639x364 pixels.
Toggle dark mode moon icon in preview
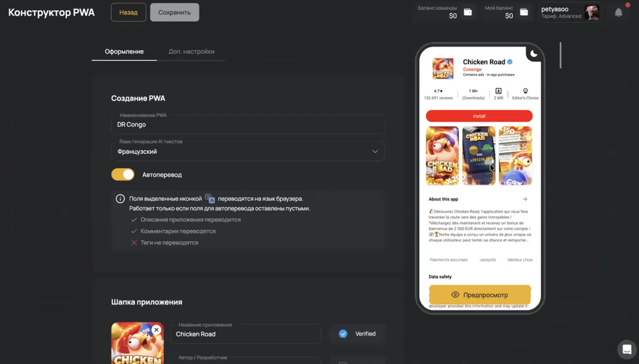534,54
